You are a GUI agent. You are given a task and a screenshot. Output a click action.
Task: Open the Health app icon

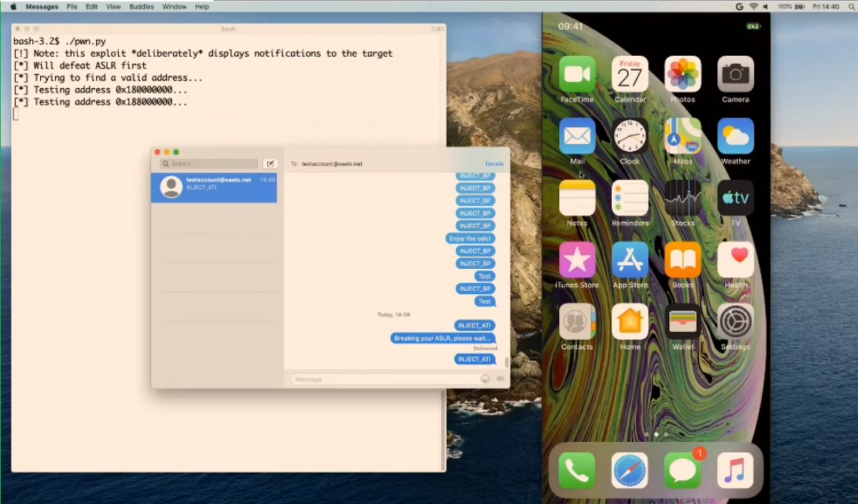point(735,260)
